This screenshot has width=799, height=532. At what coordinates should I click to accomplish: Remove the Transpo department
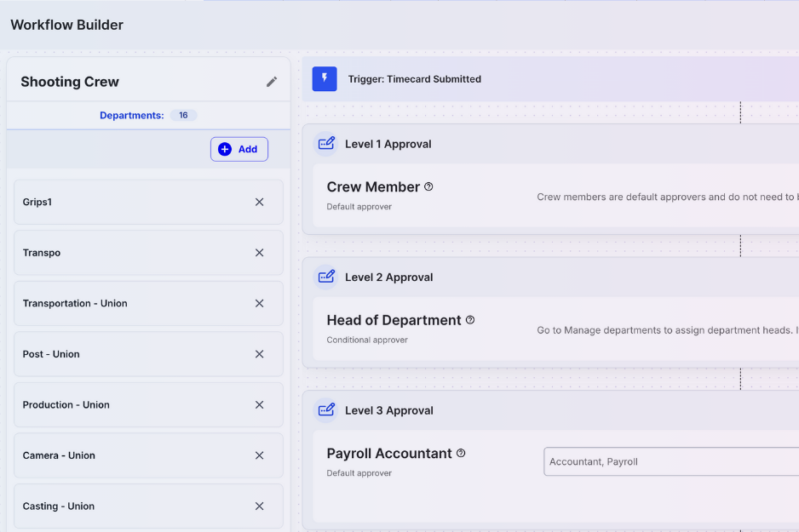(x=260, y=253)
